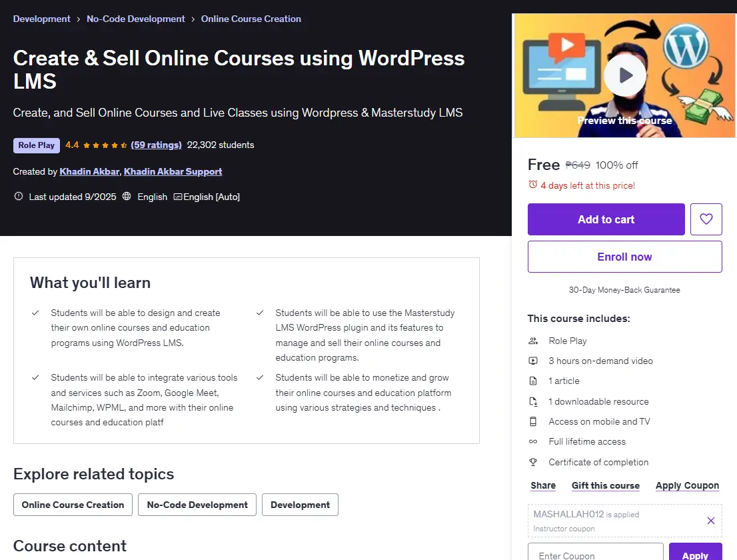
Task: Click the '30-Day Money-Back Guarantee' text
Action: pos(624,290)
